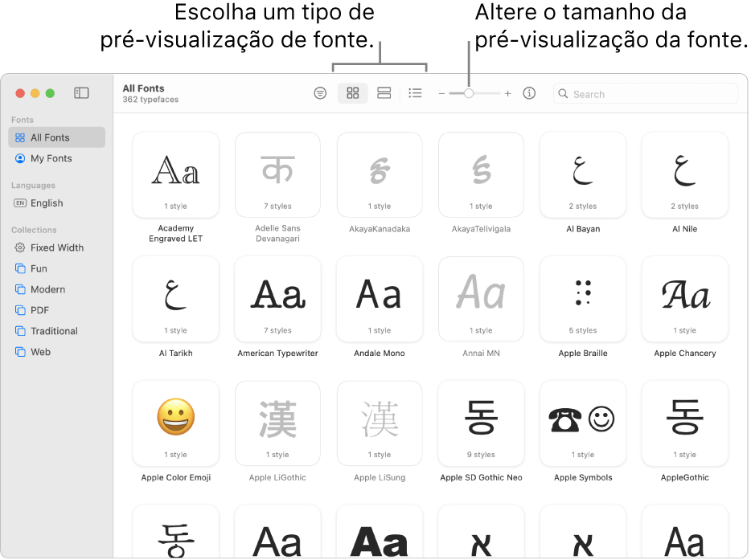Open the filter options icon
Viewport: 751px width, 560px height.
tap(320, 93)
